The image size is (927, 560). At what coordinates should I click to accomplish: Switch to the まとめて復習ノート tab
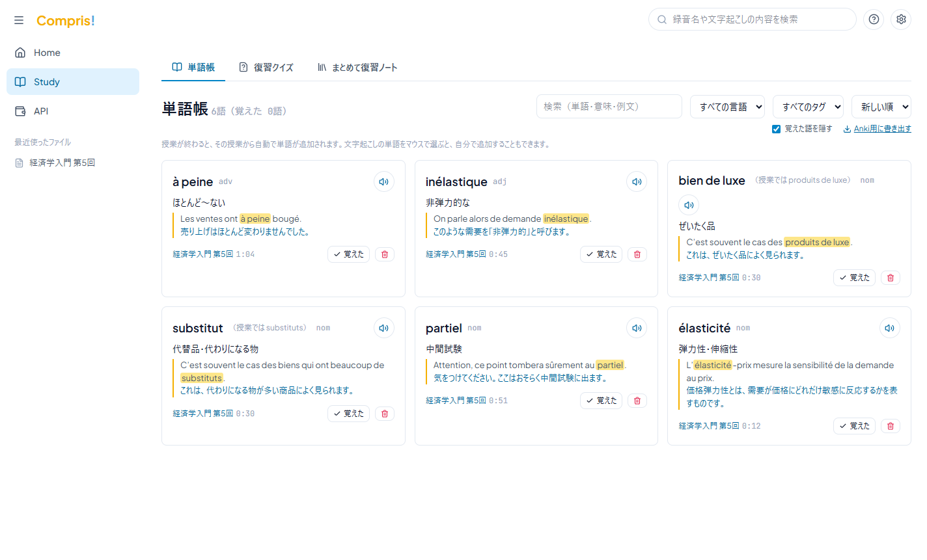pos(357,67)
